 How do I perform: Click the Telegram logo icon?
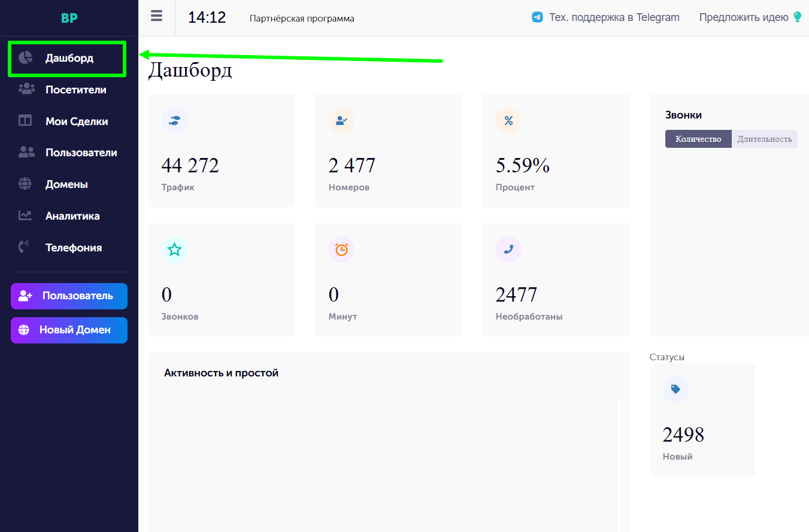click(537, 17)
